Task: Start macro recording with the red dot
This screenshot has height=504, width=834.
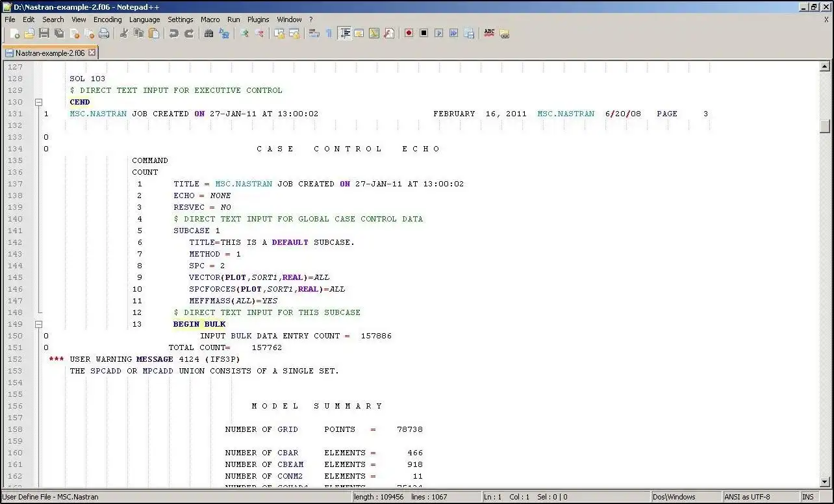Action: pyautogui.click(x=409, y=33)
